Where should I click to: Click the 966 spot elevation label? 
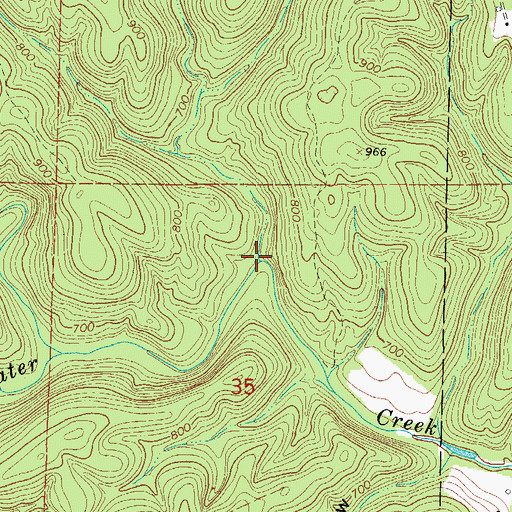coord(376,152)
